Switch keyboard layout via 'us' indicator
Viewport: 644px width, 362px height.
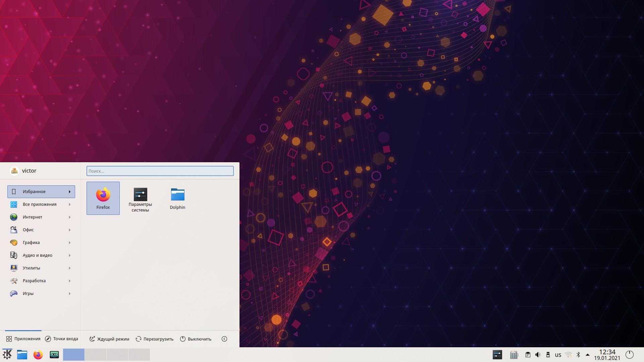[x=558, y=355]
